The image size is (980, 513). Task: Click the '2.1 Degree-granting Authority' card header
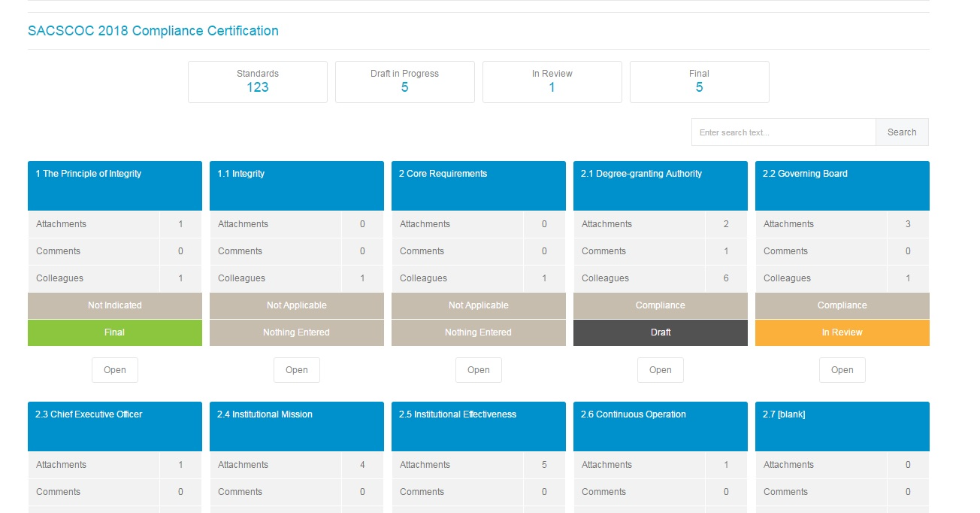click(x=661, y=186)
